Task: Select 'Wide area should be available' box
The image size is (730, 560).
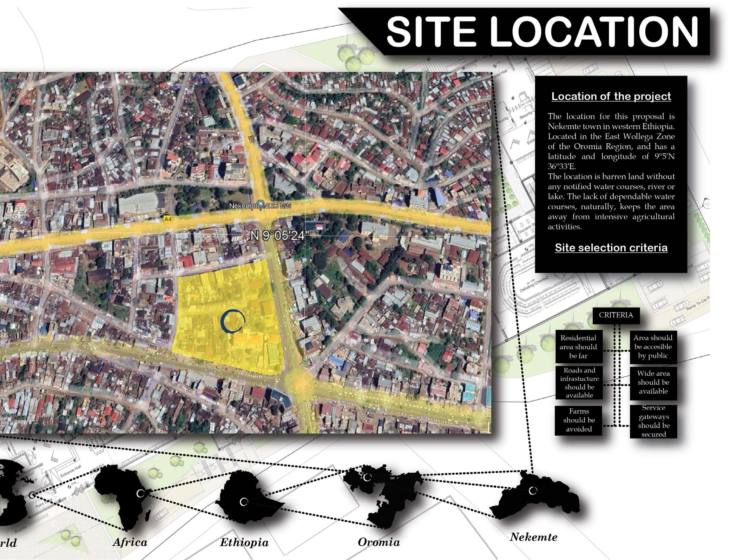Action: pos(653,383)
